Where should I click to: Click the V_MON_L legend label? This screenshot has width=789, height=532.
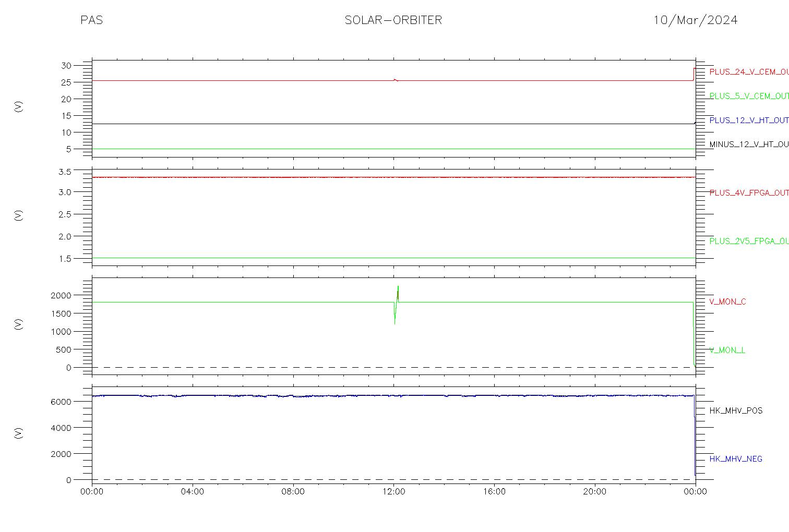727,350
